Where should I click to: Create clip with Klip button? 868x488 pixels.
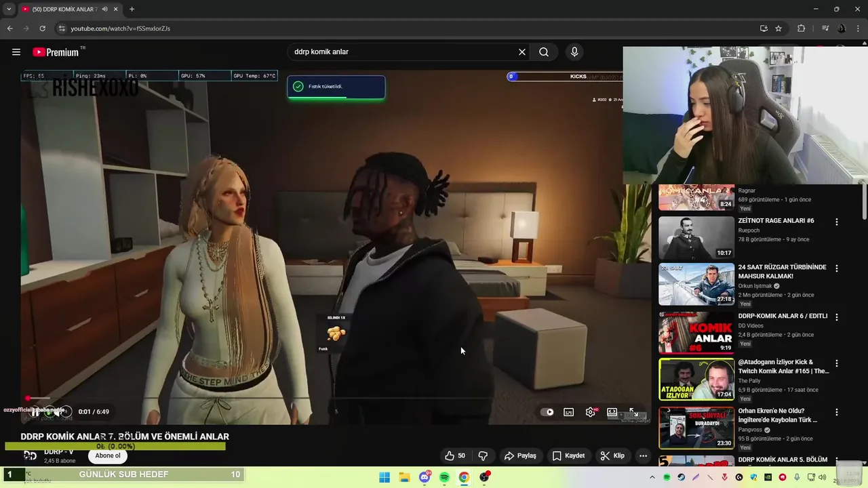click(612, 455)
